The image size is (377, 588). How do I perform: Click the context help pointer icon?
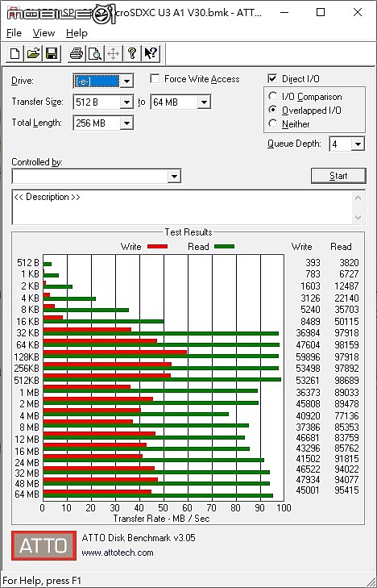tap(151, 53)
